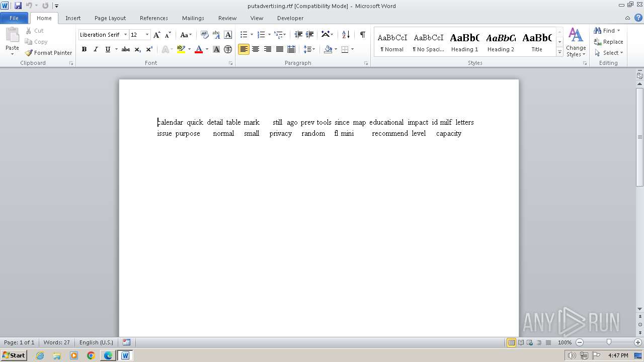Viewport: 644px width, 362px height.
Task: Open Internet Explorer from the taskbar
Action: pos(40,355)
